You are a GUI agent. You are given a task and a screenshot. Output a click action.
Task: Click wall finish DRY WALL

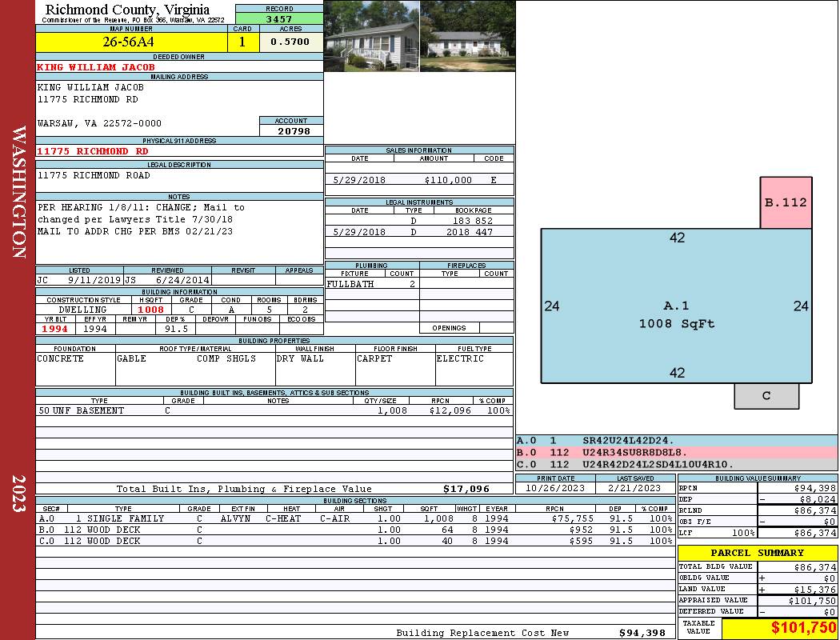tap(300, 358)
